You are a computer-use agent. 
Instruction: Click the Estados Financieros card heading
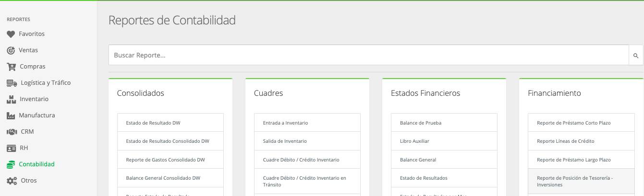[x=425, y=93]
